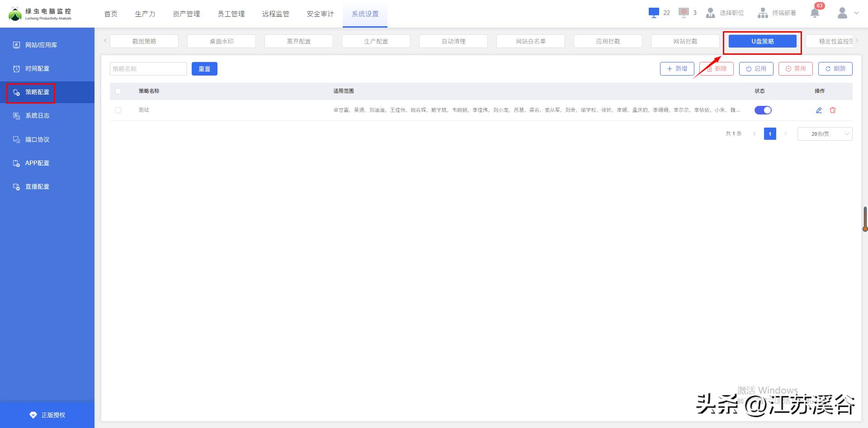This screenshot has height=428, width=868.
Task: Click the 禁用 button
Action: 796,69
